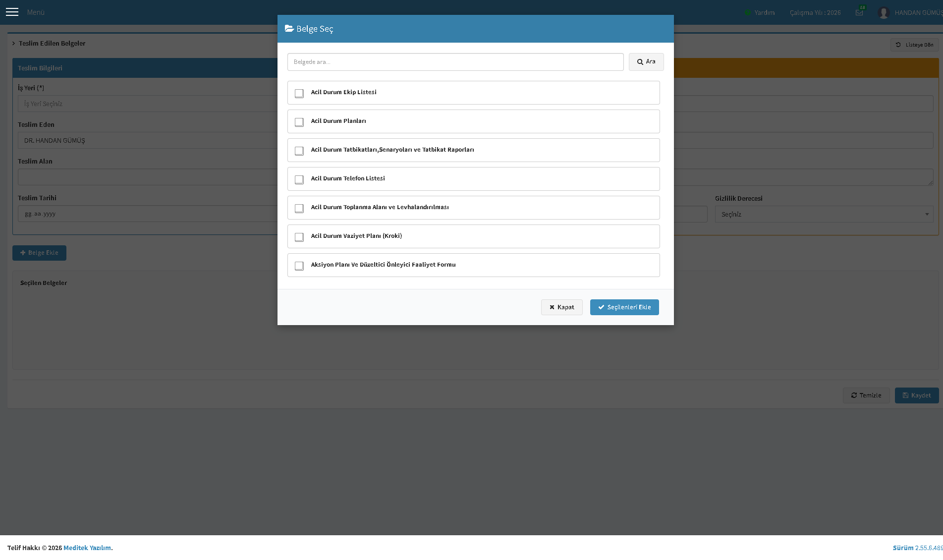The height and width of the screenshot is (560, 943).
Task: Check Acil Durum Planları checkbox
Action: coord(299,122)
